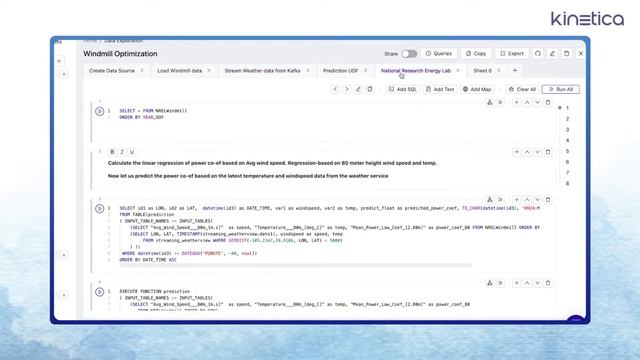This screenshot has width=640, height=360.
Task: Add a new worksheet tab with the plus icon
Action: 515,71
